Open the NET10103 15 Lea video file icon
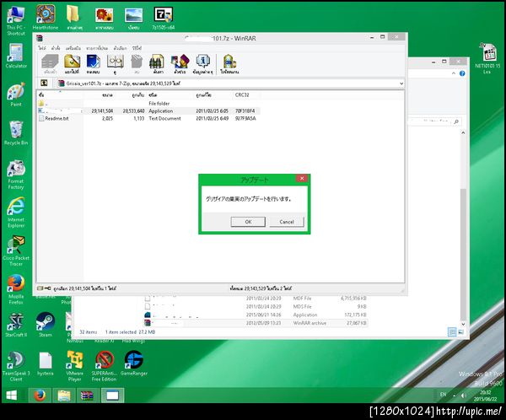 (487, 58)
